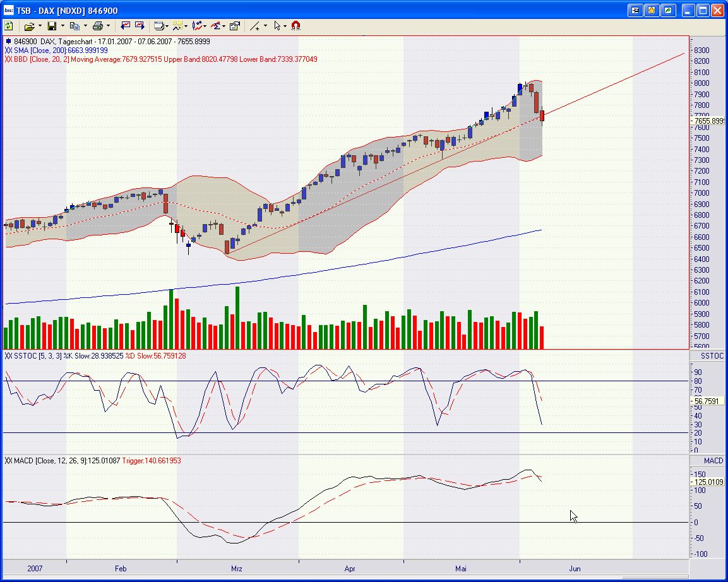
Task: Open the pointer tool dropdown arrow
Action: pyautogui.click(x=285, y=26)
